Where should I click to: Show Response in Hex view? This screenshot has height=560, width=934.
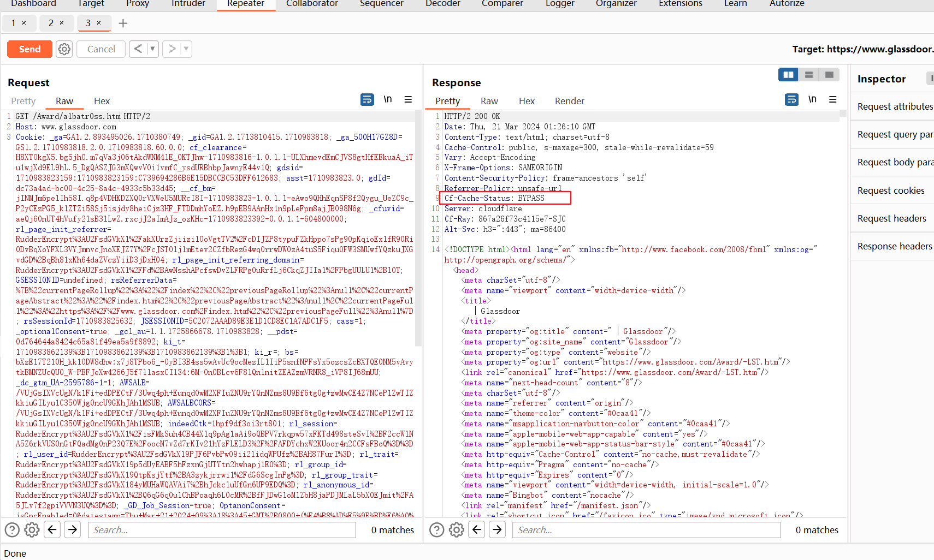[x=527, y=101]
